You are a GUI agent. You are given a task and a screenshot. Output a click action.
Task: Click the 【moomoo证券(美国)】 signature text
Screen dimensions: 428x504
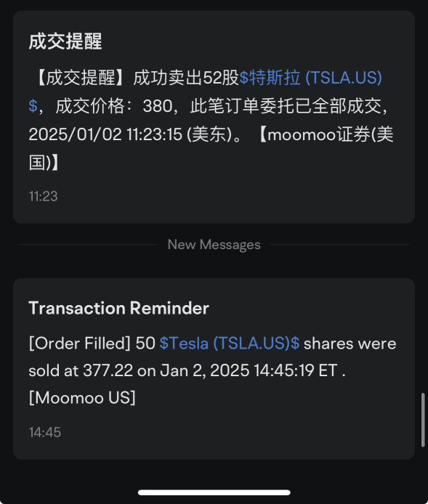pyautogui.click(x=211, y=148)
